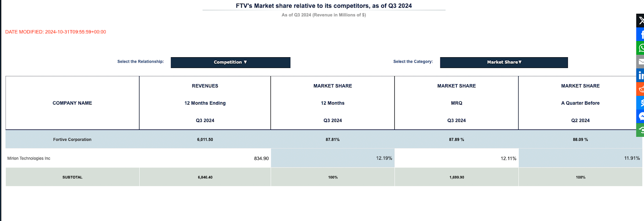The height and width of the screenshot is (221, 644).
Task: Share via the Facebook icon
Action: 640,34
